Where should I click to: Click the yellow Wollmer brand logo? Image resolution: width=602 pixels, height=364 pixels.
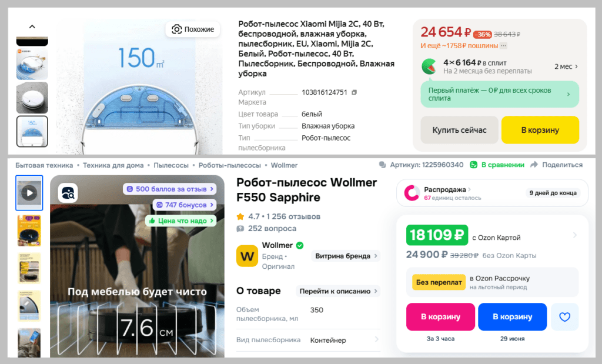247,256
